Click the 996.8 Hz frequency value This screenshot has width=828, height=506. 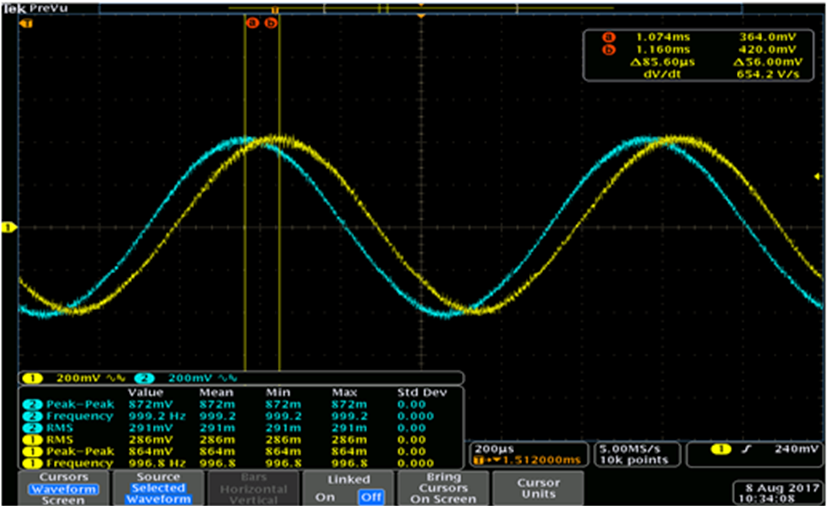pyautogui.click(x=157, y=463)
